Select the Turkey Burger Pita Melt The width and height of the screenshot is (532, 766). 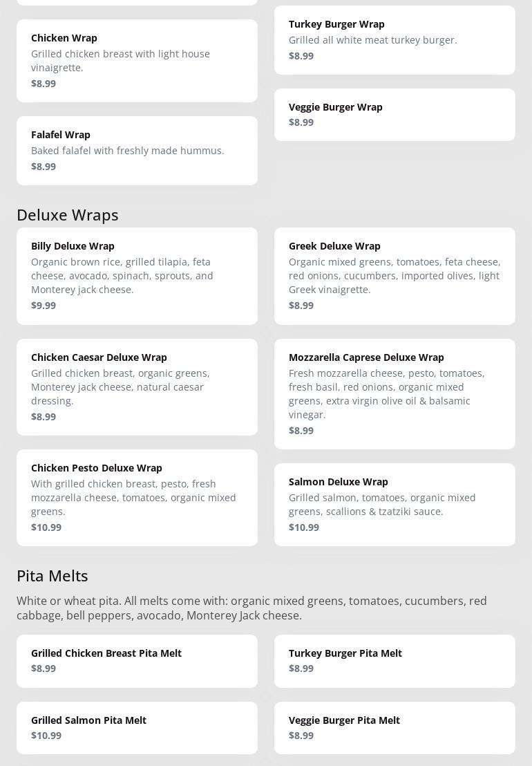click(x=395, y=661)
